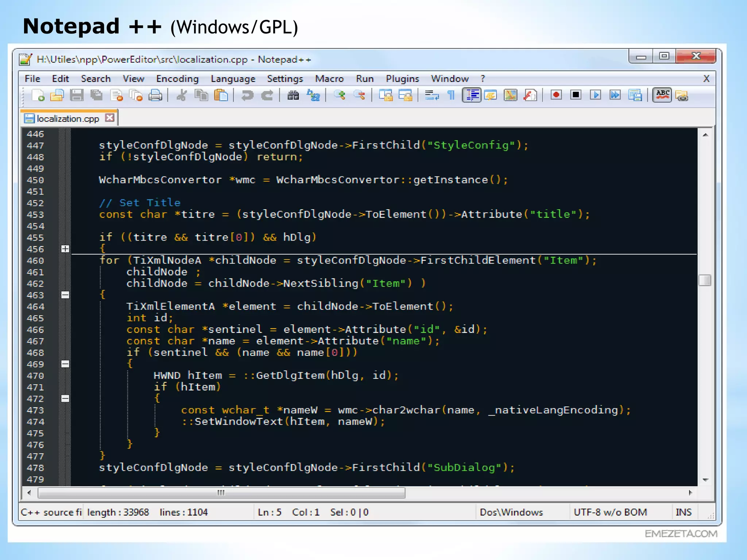The image size is (747, 560).
Task: Click the Replace toolbar icon
Action: 313,96
